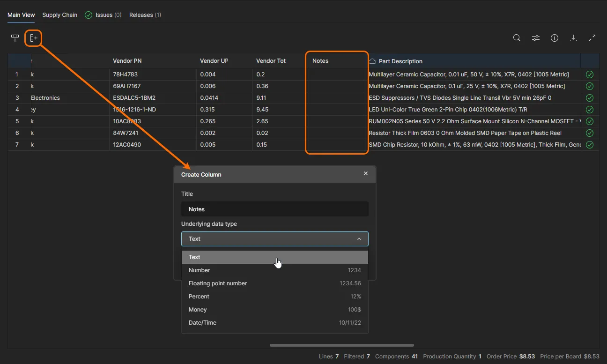
Task: Click the Title input field containing Notes
Action: 274,209
